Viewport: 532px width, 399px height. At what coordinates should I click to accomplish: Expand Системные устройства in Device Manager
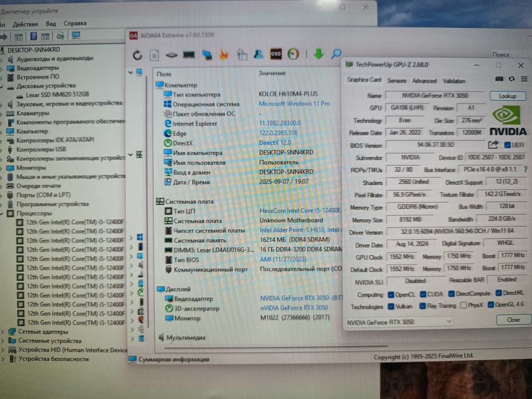tap(3, 341)
